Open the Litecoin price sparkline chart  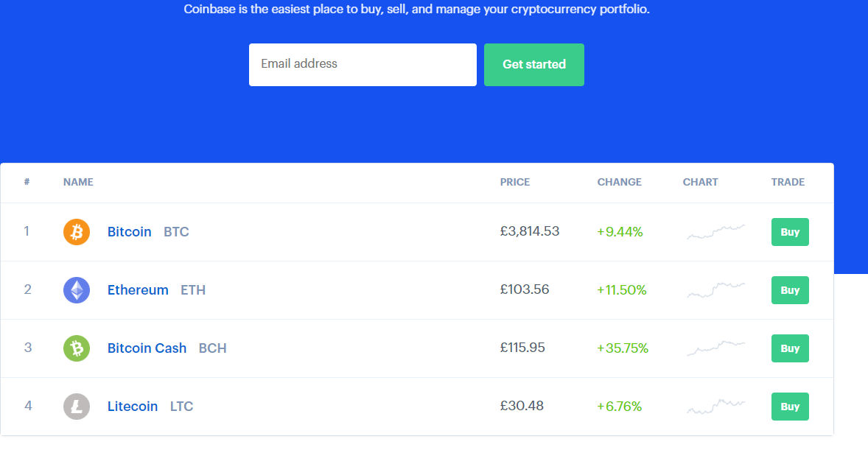pos(715,407)
